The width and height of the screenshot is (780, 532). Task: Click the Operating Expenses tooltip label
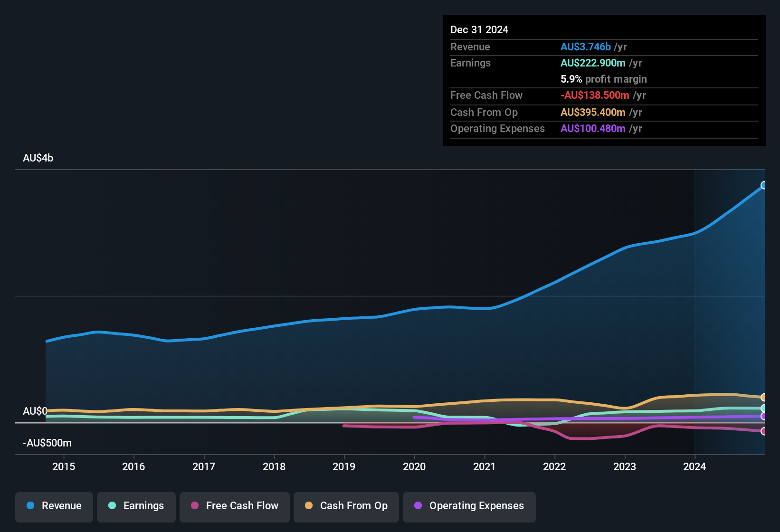[x=498, y=129]
